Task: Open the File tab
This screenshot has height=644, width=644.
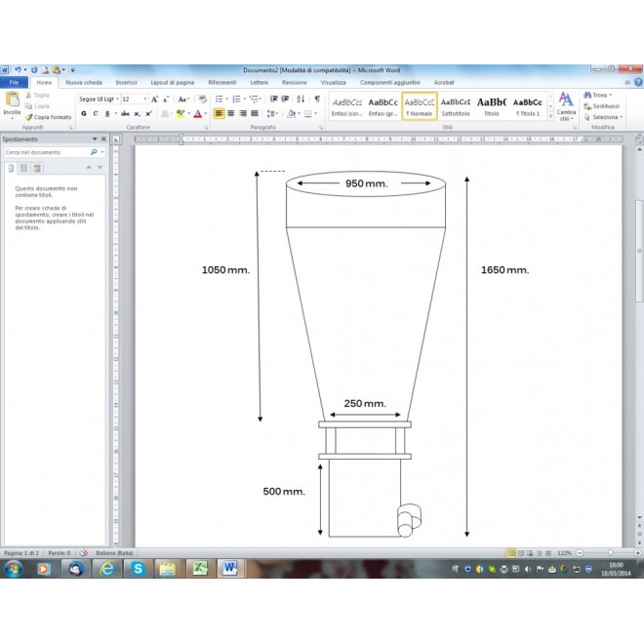Action: coord(14,83)
